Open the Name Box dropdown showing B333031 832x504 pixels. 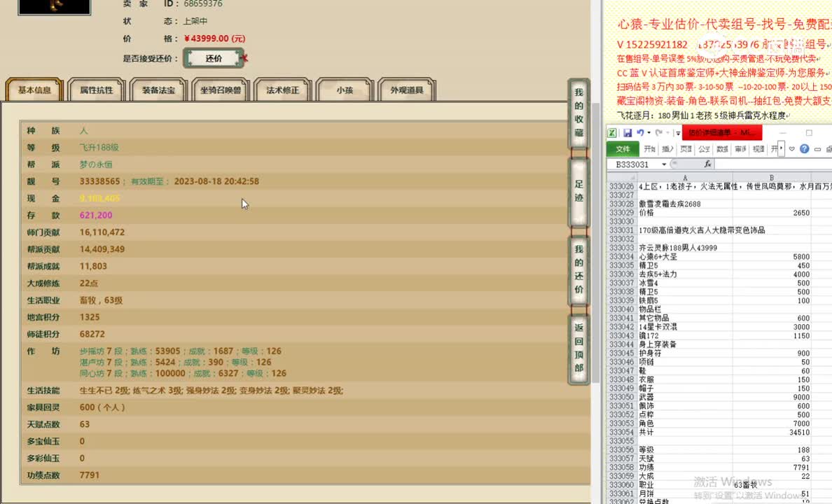(663, 164)
